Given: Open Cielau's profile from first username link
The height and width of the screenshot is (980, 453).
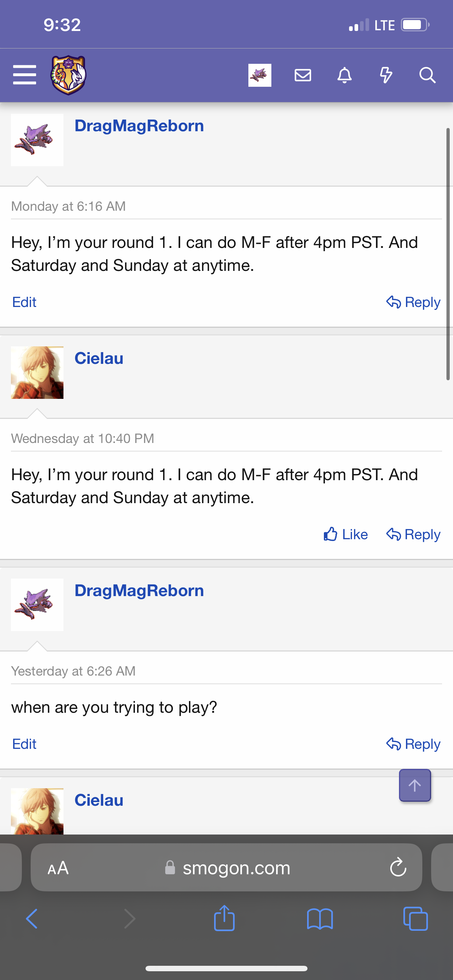Looking at the screenshot, I should (x=99, y=358).
